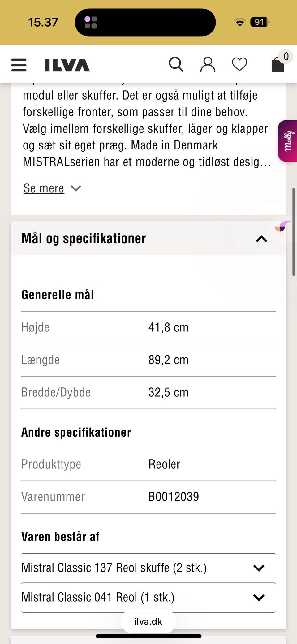The width and height of the screenshot is (297, 644).
Task: Expand Mistral Classic 041 Reol details
Action: click(259, 597)
